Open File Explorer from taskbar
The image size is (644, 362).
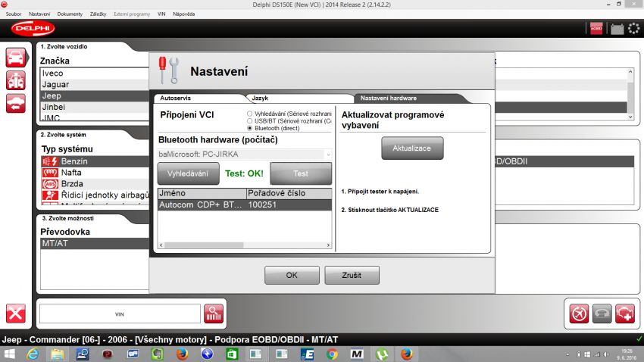[x=58, y=354]
